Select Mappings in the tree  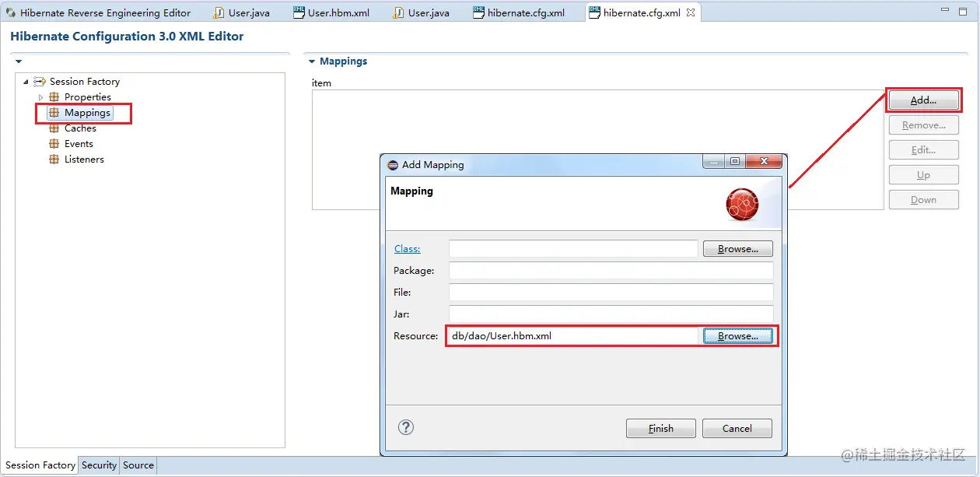point(87,113)
